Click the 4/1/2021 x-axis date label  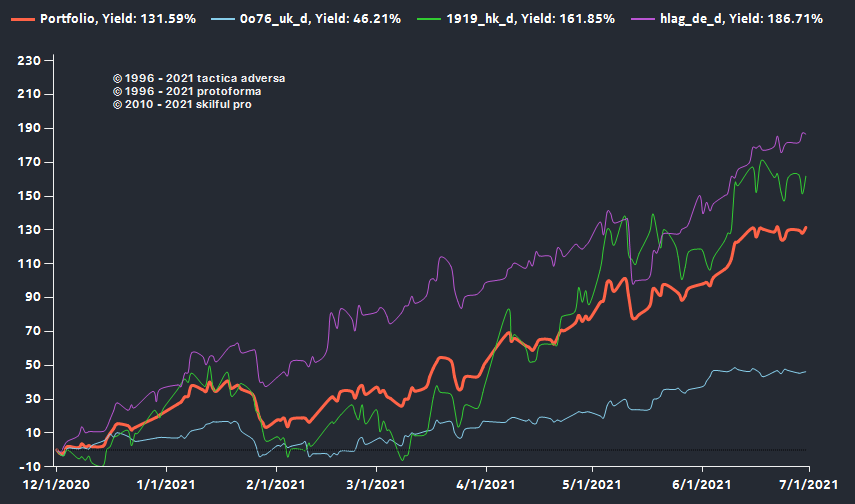click(x=486, y=485)
